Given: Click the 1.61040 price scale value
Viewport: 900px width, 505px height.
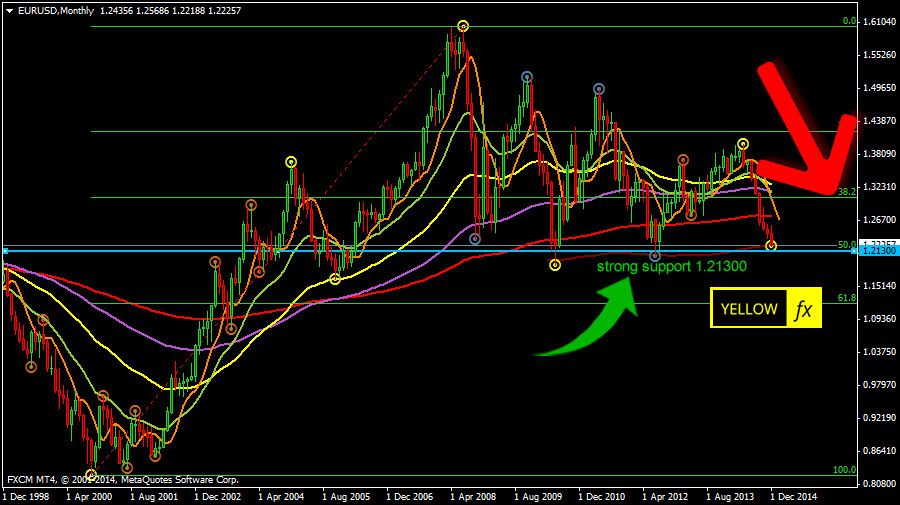Looking at the screenshot, I should point(878,21).
